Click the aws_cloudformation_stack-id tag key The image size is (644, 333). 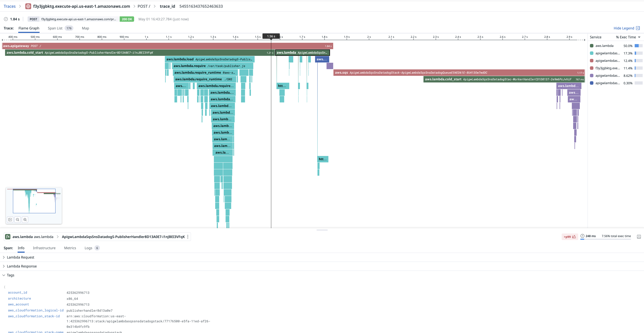[34, 316]
